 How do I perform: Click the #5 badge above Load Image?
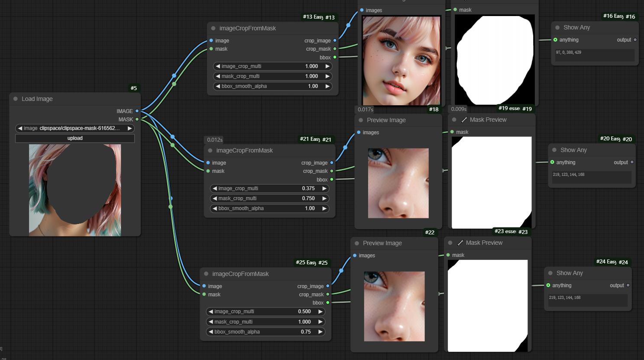(x=134, y=88)
